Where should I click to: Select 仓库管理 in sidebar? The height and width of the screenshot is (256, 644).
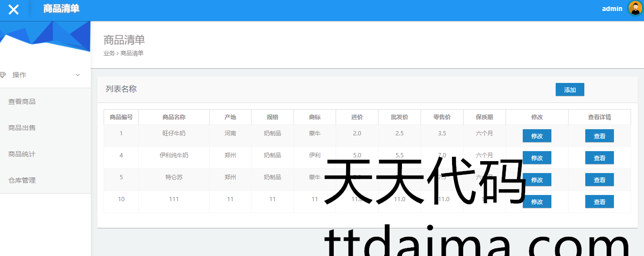point(22,180)
